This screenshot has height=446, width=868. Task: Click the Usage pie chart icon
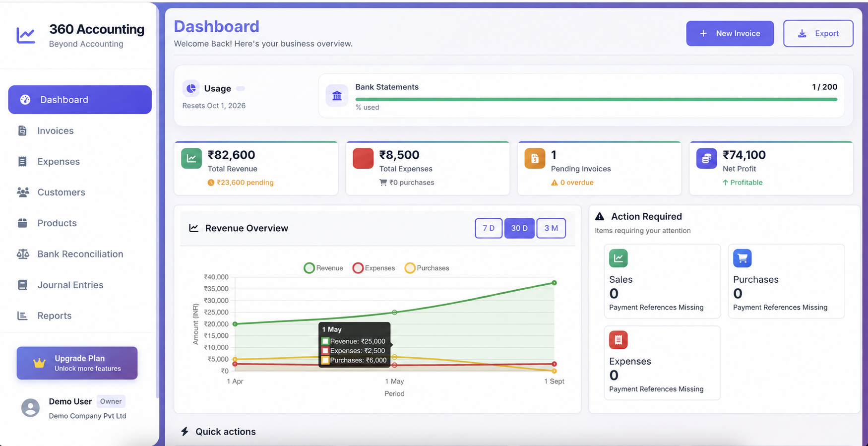tap(191, 88)
